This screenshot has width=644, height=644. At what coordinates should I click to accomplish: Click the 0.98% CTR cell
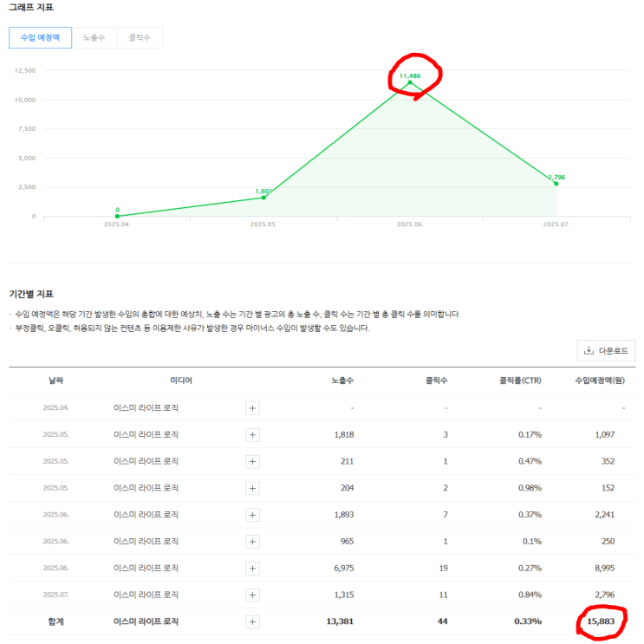coord(530,488)
